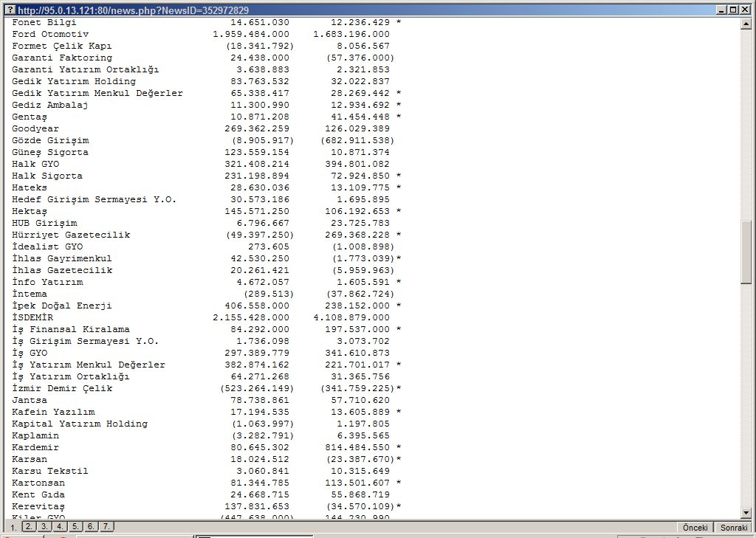Maximize the news window
This screenshot has width=756, height=538.
(x=733, y=10)
